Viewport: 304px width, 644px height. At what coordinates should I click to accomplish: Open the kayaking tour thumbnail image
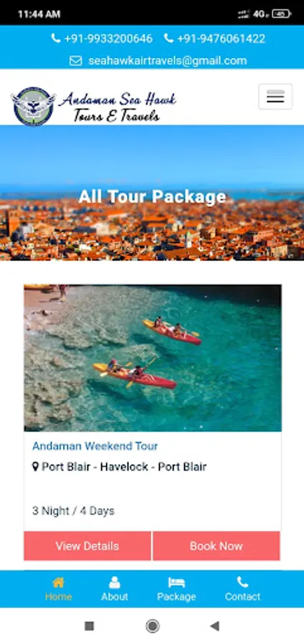[153, 358]
